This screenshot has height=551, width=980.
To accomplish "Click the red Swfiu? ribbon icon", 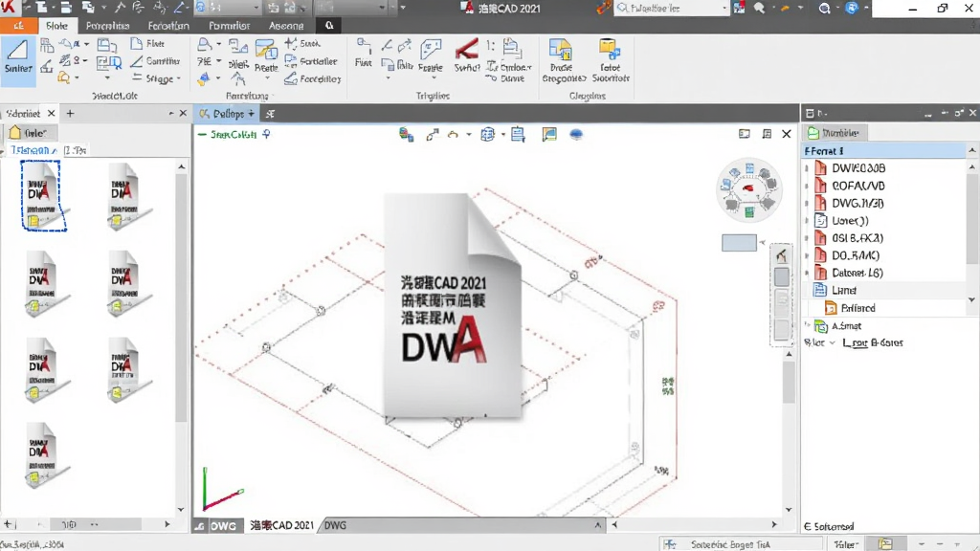I will point(467,55).
